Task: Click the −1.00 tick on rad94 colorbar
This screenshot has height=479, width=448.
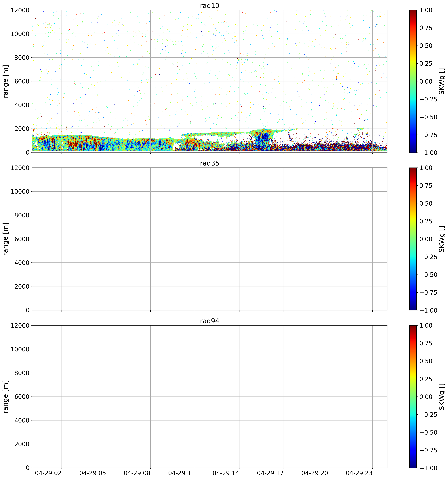Action: coord(428,468)
